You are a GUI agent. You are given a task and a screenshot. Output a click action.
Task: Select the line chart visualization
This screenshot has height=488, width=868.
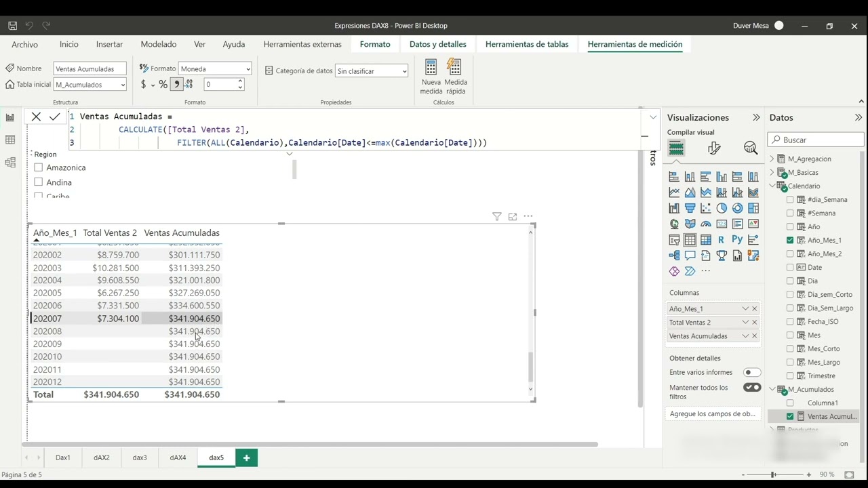point(674,192)
